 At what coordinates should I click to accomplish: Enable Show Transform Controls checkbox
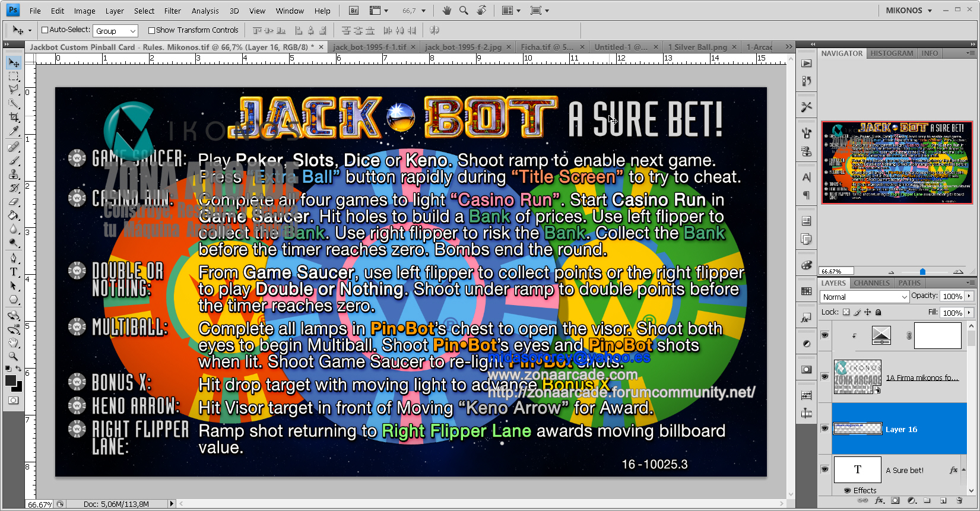pos(151,30)
